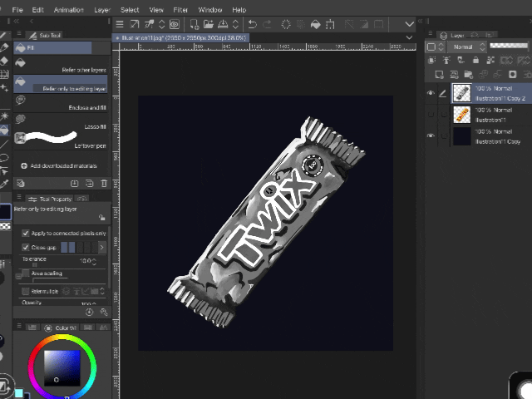The width and height of the screenshot is (532, 399).
Task: Click the wrench sub tool detail icon
Action: pyautogui.click(x=104, y=313)
